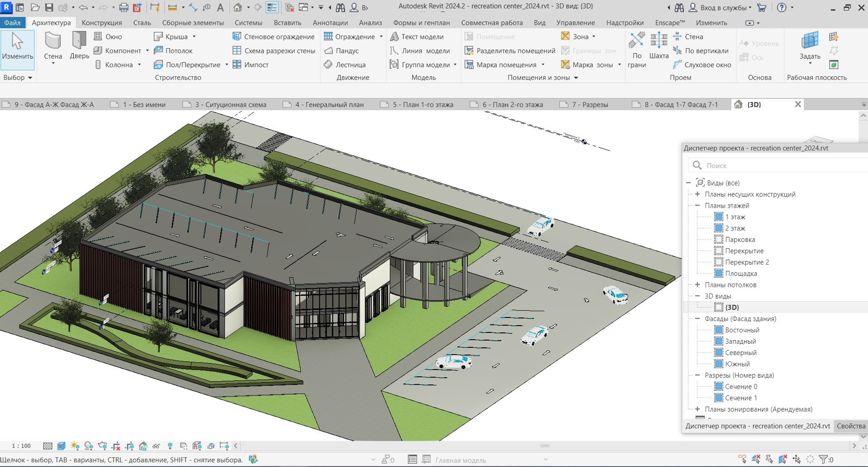The image size is (868, 467).
Task: Click the Лестница stair tool
Action: coord(345,65)
